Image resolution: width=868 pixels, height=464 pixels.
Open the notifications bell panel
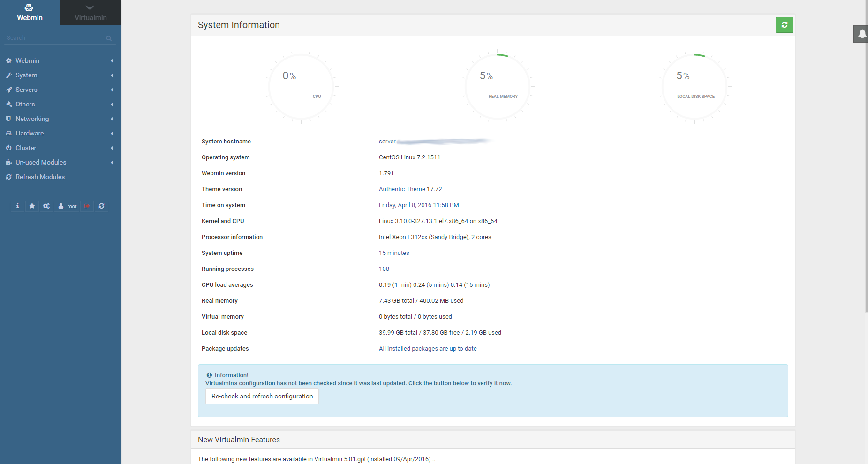(861, 34)
